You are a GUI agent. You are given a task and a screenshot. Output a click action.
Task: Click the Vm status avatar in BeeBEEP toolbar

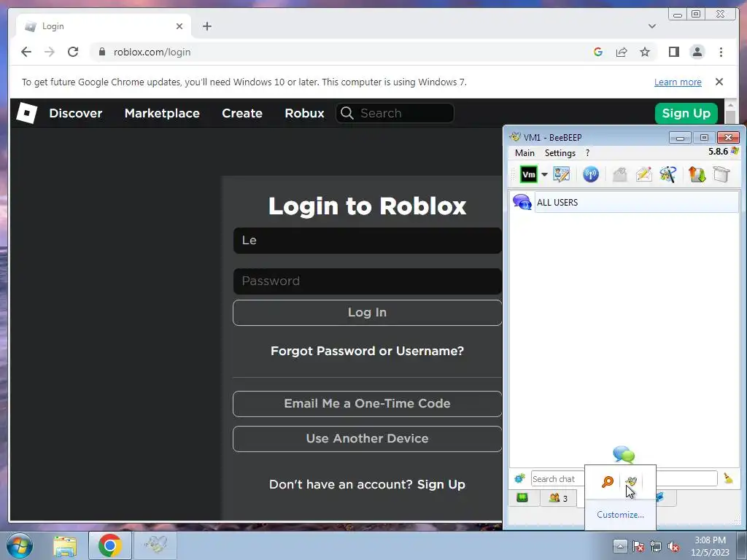click(x=528, y=175)
